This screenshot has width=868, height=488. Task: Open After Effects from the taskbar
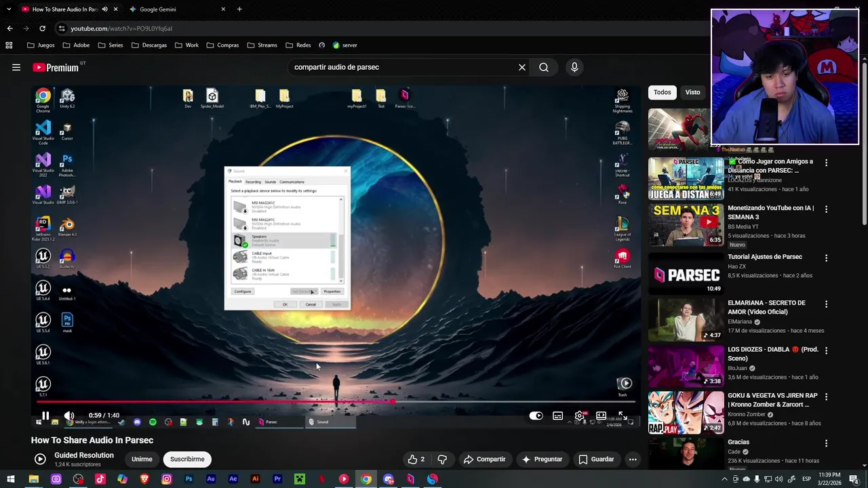tap(233, 479)
